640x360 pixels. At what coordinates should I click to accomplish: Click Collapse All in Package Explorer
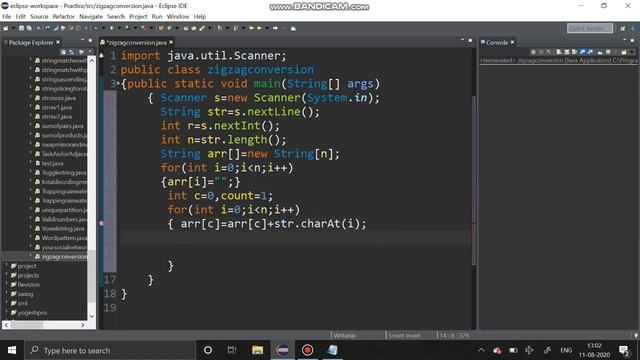click(x=63, y=52)
